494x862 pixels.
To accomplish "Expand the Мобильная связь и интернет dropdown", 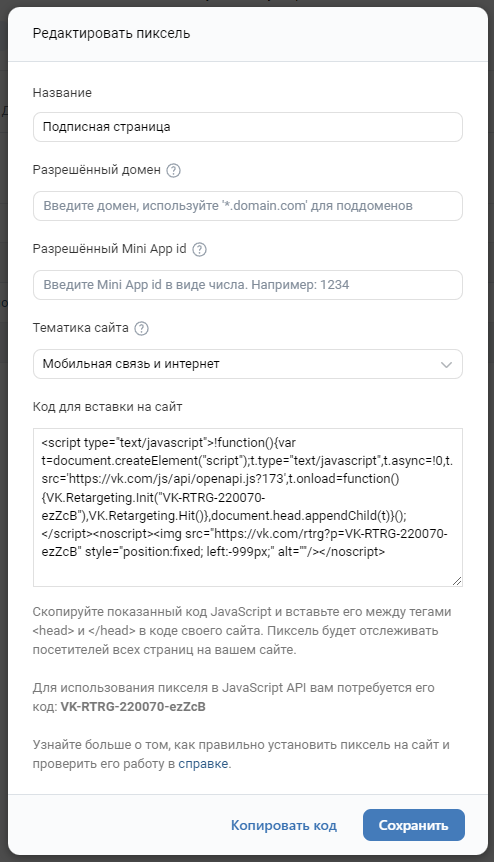I will (248, 364).
